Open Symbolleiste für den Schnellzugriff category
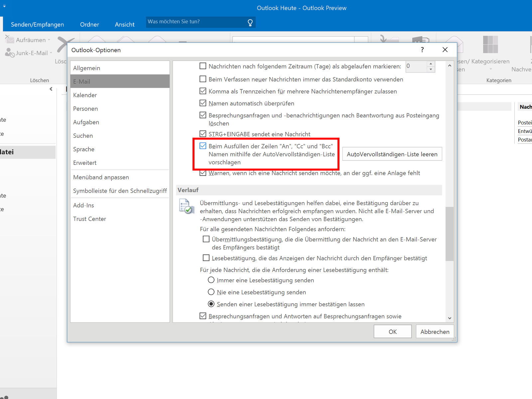Image resolution: width=532 pixels, height=399 pixels. tap(120, 191)
